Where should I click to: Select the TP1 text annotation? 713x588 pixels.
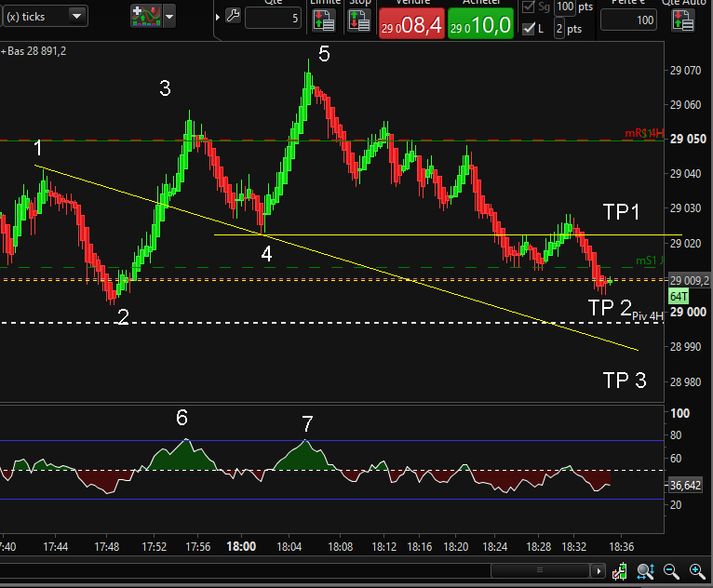(621, 212)
